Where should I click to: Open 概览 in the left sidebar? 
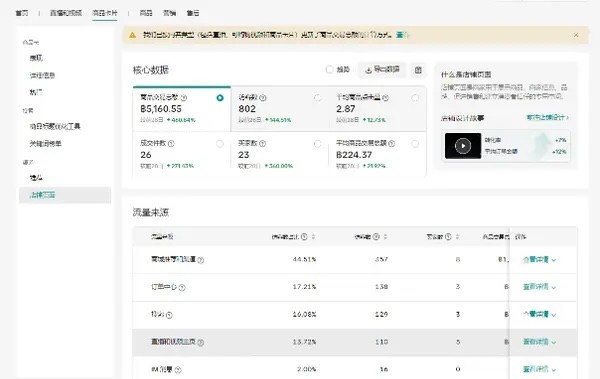pyautogui.click(x=36, y=58)
